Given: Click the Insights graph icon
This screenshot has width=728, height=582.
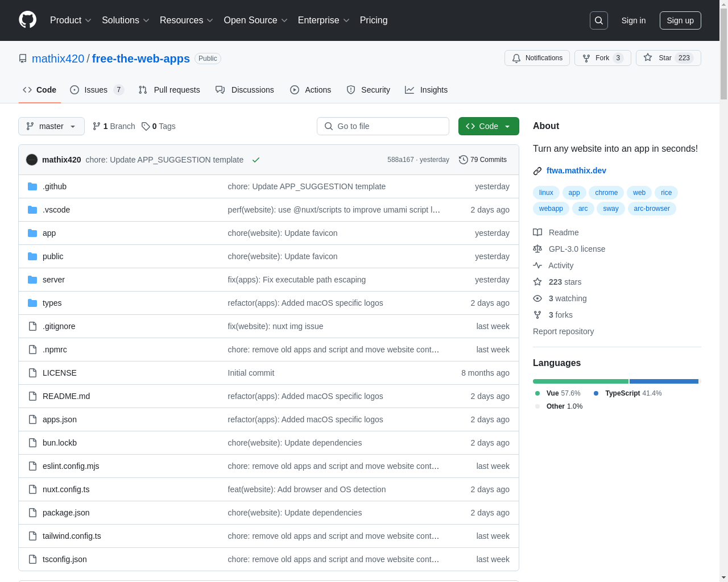Looking at the screenshot, I should pyautogui.click(x=409, y=90).
